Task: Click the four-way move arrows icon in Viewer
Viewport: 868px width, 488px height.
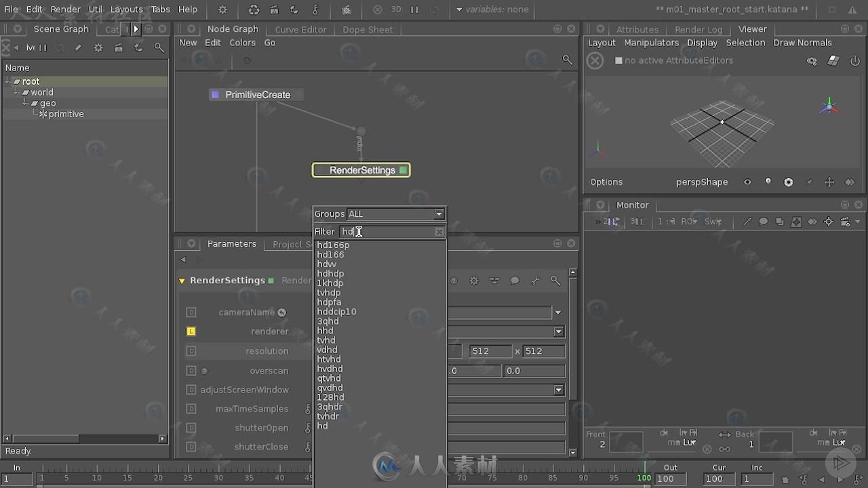Action: (829, 182)
